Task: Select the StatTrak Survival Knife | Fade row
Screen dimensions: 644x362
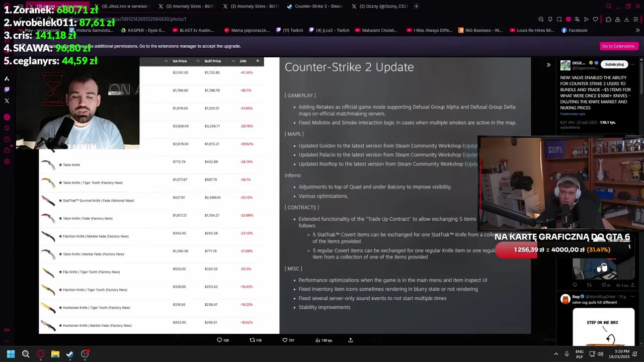Action: click(x=151, y=201)
